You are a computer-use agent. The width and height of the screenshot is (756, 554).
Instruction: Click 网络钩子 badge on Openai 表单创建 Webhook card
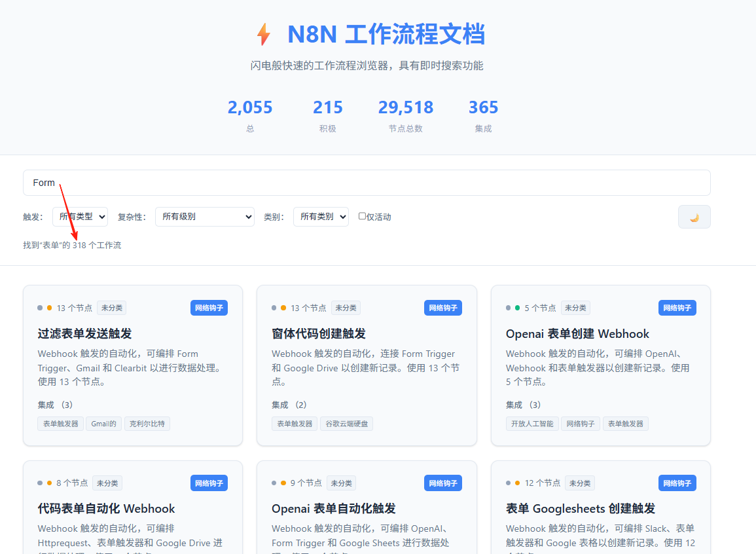(x=677, y=308)
